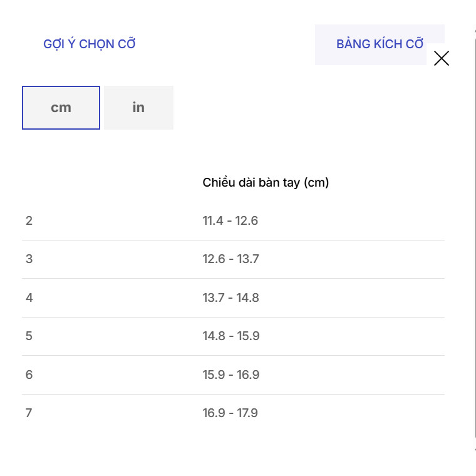The height and width of the screenshot is (476, 476).
Task: Select the cm unit toggle
Action: (x=61, y=108)
